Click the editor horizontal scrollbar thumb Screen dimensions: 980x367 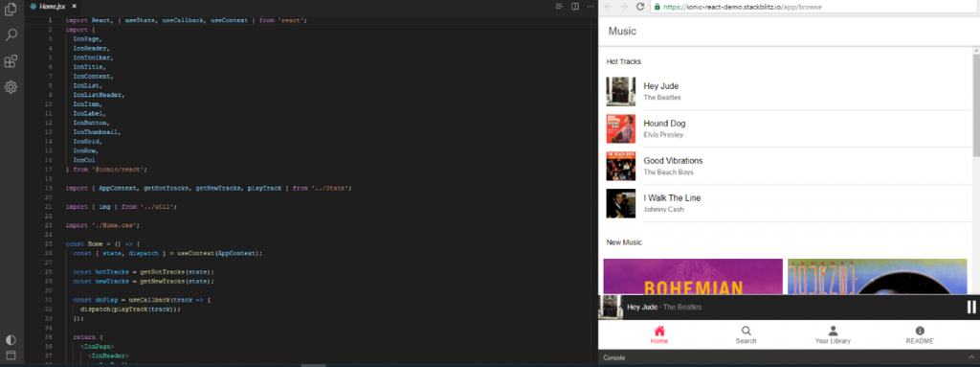point(314,365)
